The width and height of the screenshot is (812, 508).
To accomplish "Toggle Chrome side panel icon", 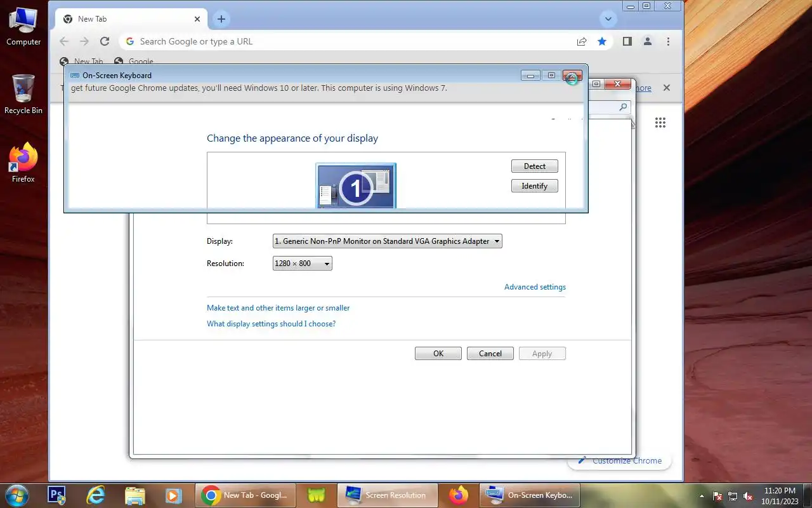I will 627,41.
